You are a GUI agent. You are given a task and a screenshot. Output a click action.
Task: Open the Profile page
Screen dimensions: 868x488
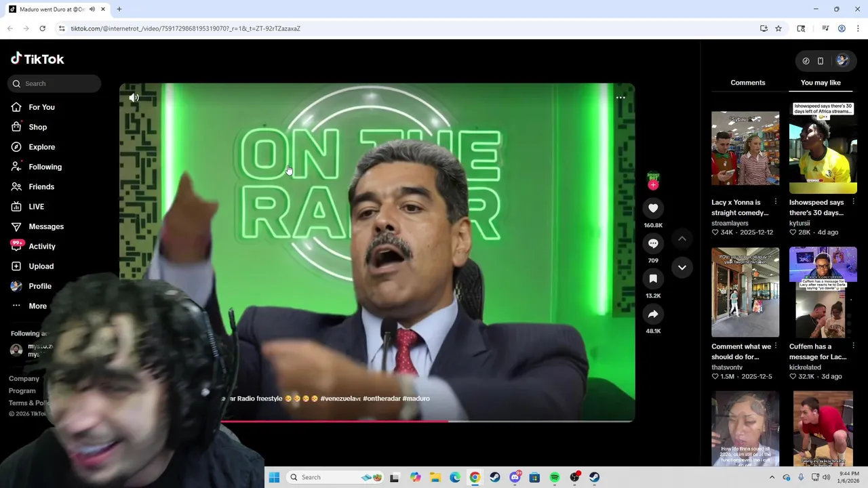40,286
